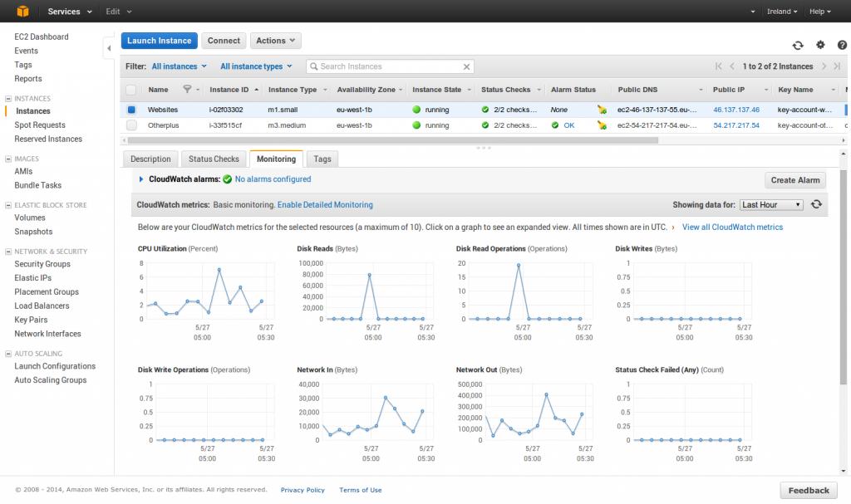Click public IP 46.137.137.46 link
The image size is (851, 504).
pos(736,110)
